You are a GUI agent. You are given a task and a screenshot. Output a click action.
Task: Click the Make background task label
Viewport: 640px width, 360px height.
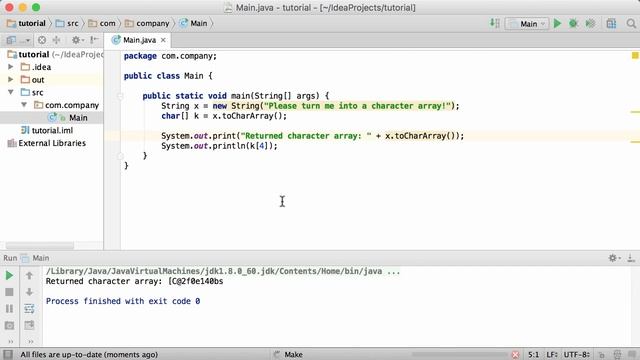point(293,354)
